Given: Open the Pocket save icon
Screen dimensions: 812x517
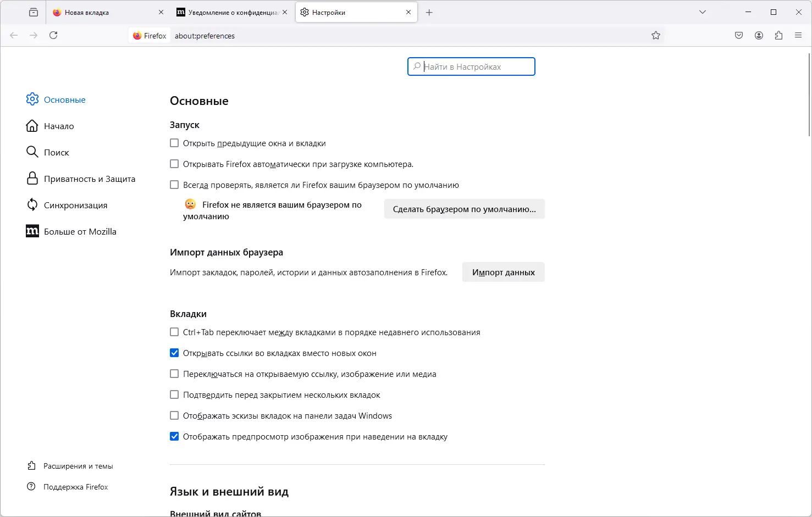Looking at the screenshot, I should [739, 36].
